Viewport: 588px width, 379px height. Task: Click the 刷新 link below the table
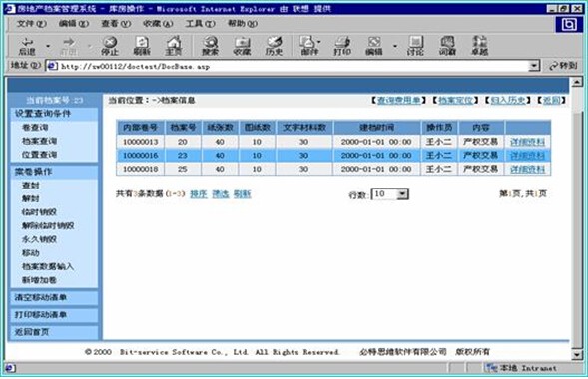click(x=242, y=194)
